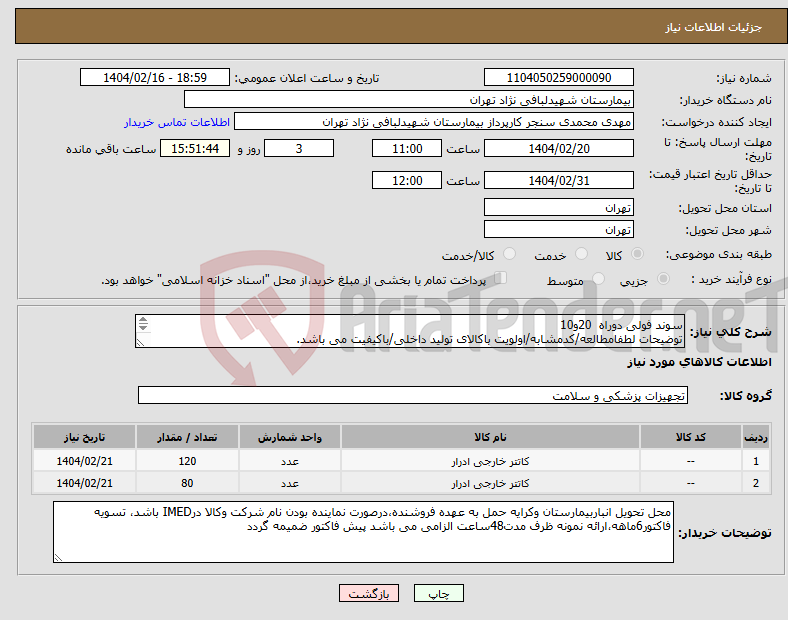Click the resize grip of the description box
The image size is (788, 620).
pos(140,343)
